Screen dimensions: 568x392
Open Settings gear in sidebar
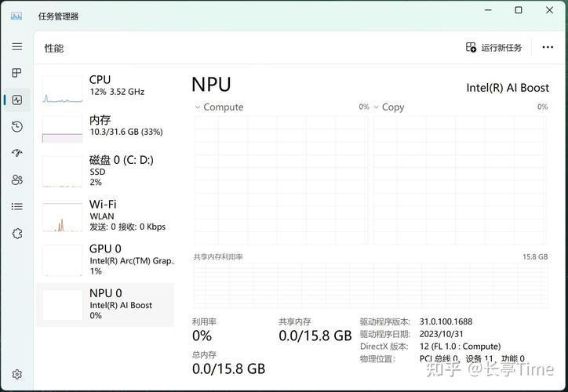[17, 374]
